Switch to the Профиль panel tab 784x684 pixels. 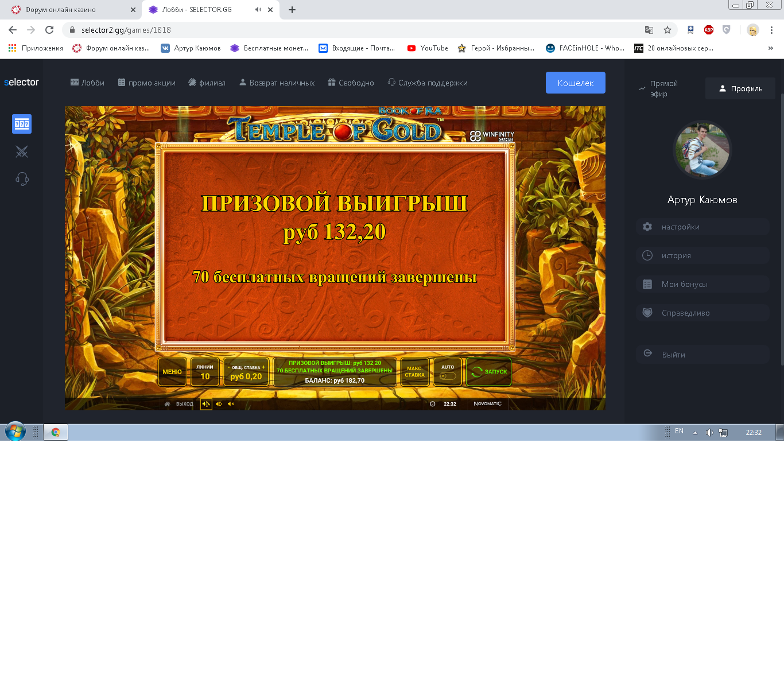click(x=740, y=88)
